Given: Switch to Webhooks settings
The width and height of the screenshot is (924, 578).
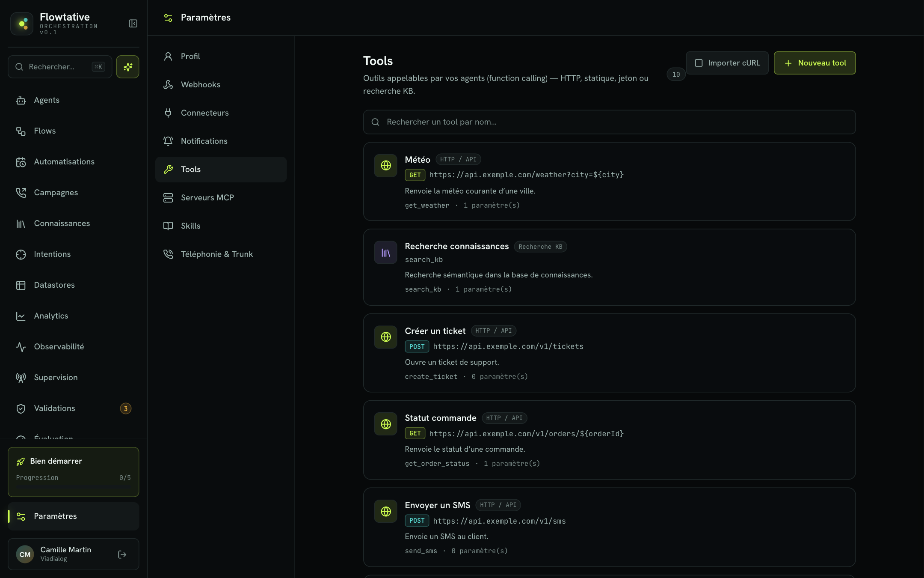Looking at the screenshot, I should pos(221,85).
